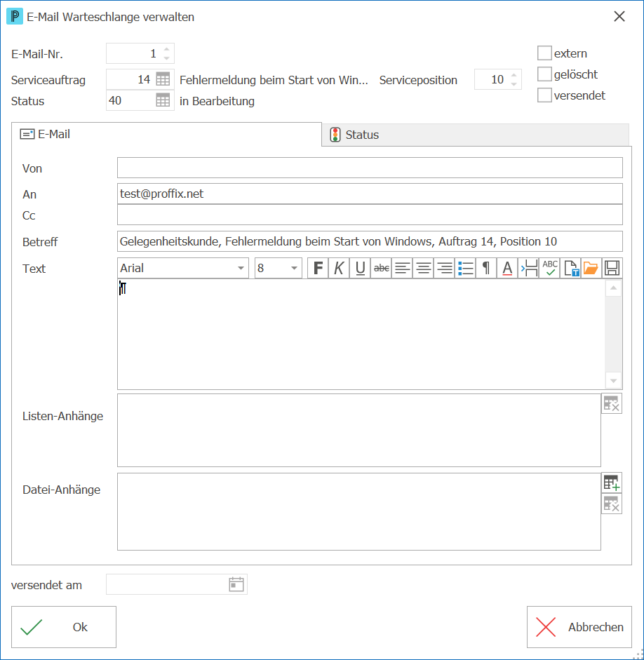The height and width of the screenshot is (660, 644).
Task: Switch to the Status tab
Action: (x=475, y=135)
